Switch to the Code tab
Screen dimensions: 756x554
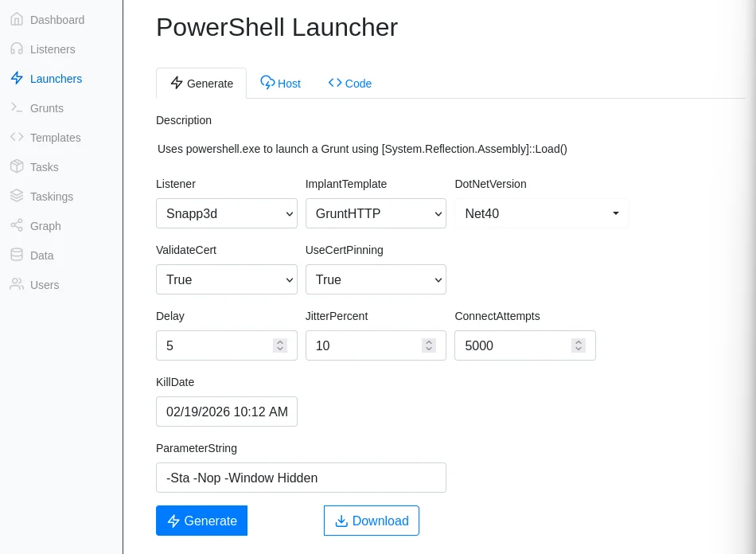coord(350,84)
